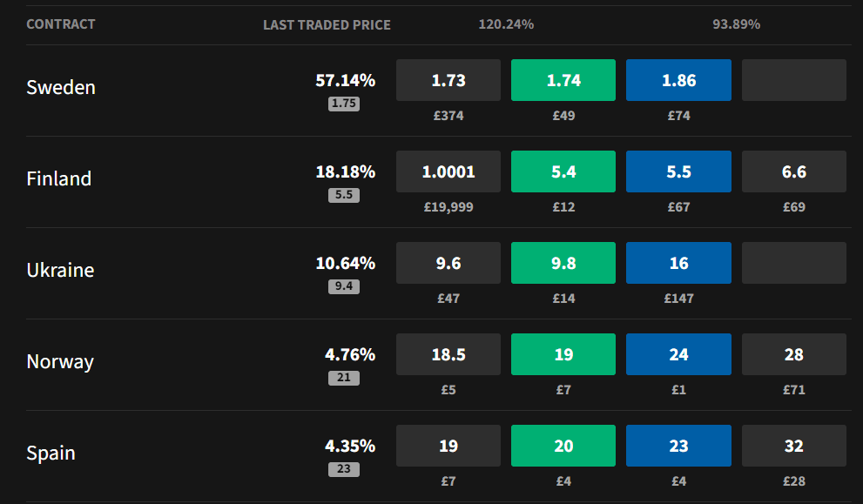Image resolution: width=863 pixels, height=504 pixels.
Task: Select Spain blue 23 lay price
Action: pos(678,447)
